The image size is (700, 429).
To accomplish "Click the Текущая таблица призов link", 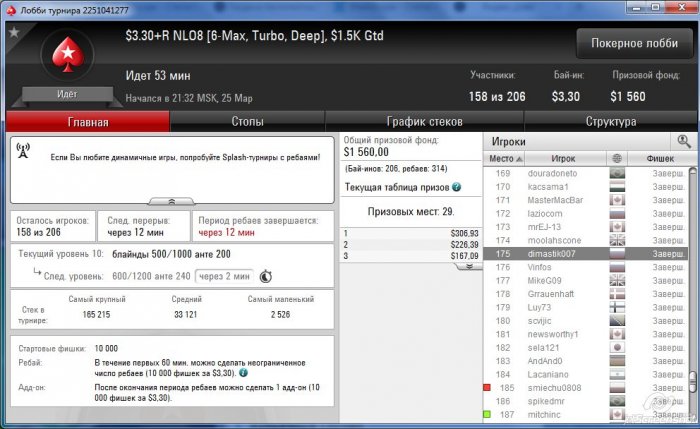I will pos(397,187).
